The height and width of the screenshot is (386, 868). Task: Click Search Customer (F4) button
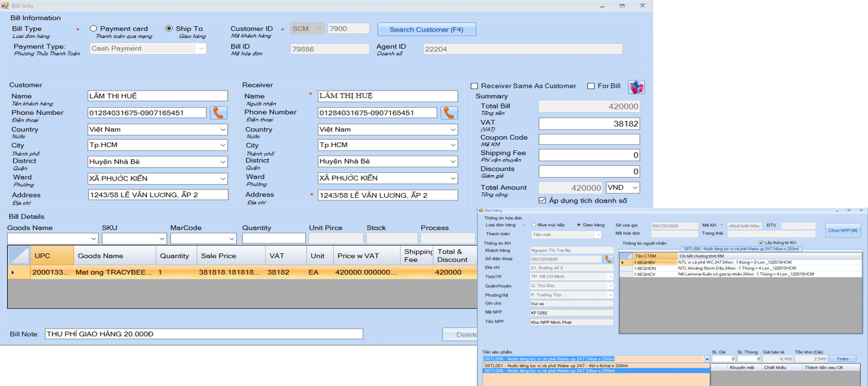pos(427,30)
